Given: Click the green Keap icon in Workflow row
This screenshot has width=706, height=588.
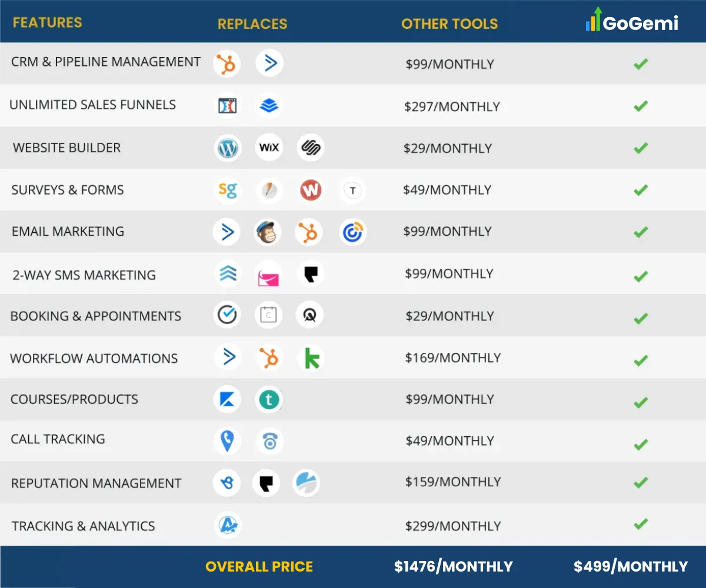Looking at the screenshot, I should click(311, 358).
